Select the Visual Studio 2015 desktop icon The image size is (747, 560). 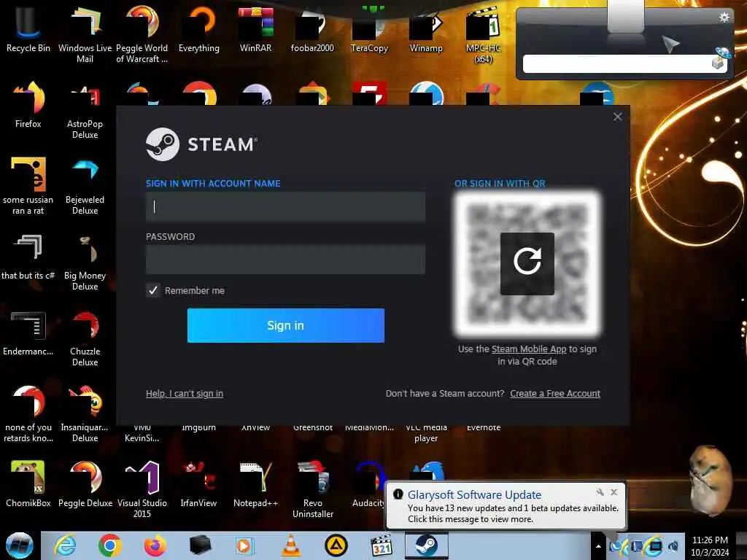(142, 489)
